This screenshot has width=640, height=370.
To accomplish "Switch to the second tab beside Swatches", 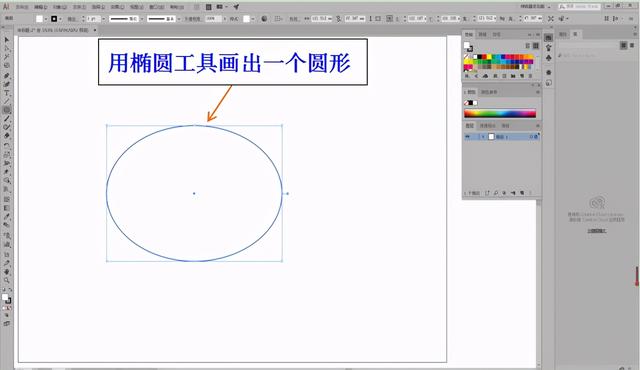I will tap(482, 35).
